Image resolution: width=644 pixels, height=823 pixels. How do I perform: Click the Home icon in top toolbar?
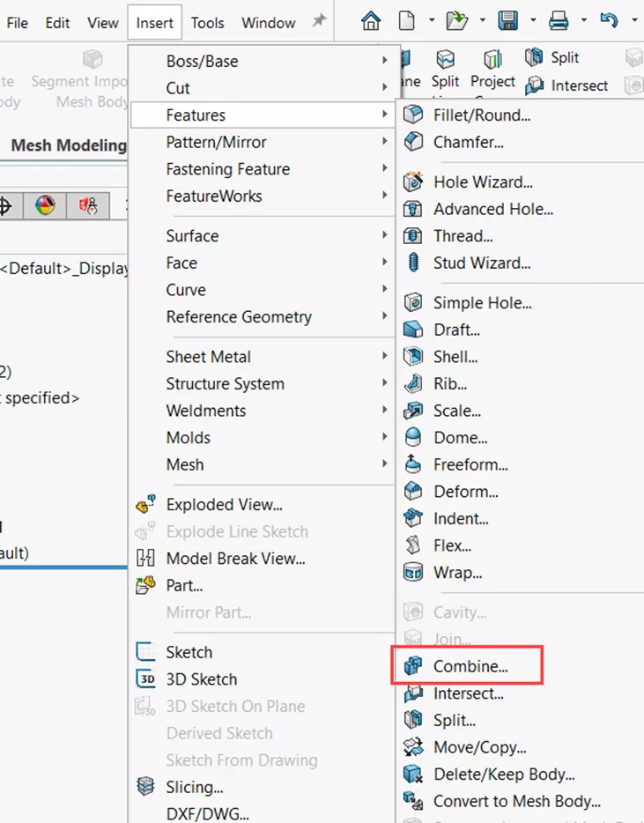pyautogui.click(x=371, y=21)
